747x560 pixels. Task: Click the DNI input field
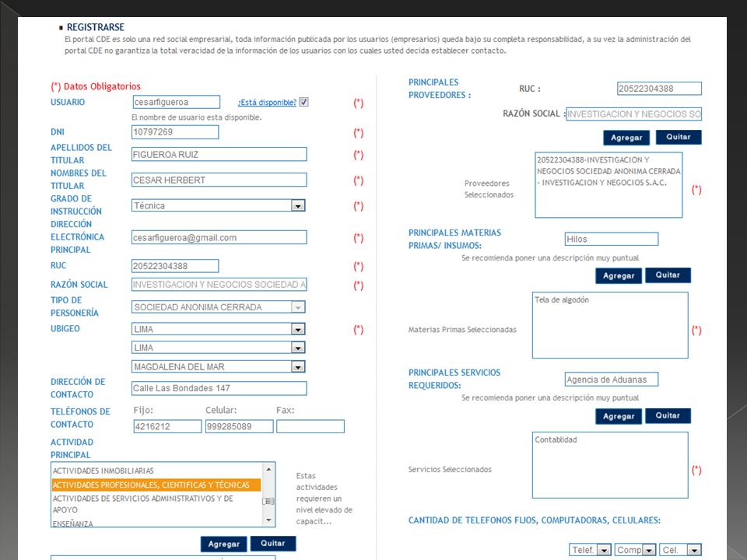pyautogui.click(x=175, y=132)
